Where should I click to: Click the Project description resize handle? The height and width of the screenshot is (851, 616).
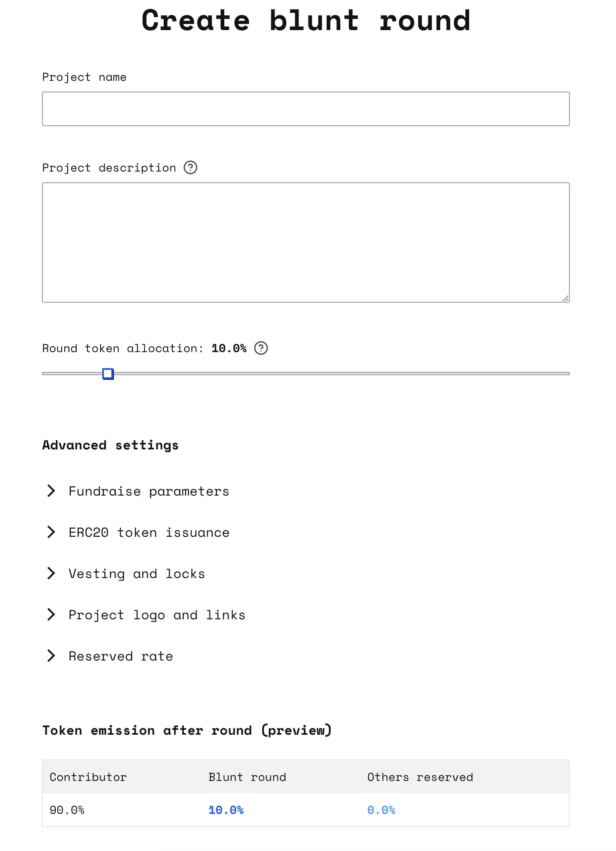coord(565,298)
